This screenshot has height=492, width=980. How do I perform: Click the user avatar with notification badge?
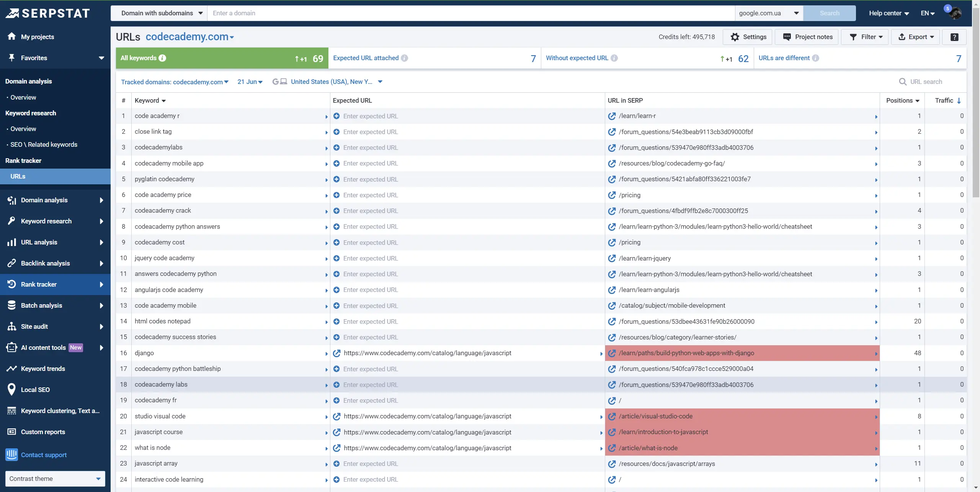(x=955, y=13)
